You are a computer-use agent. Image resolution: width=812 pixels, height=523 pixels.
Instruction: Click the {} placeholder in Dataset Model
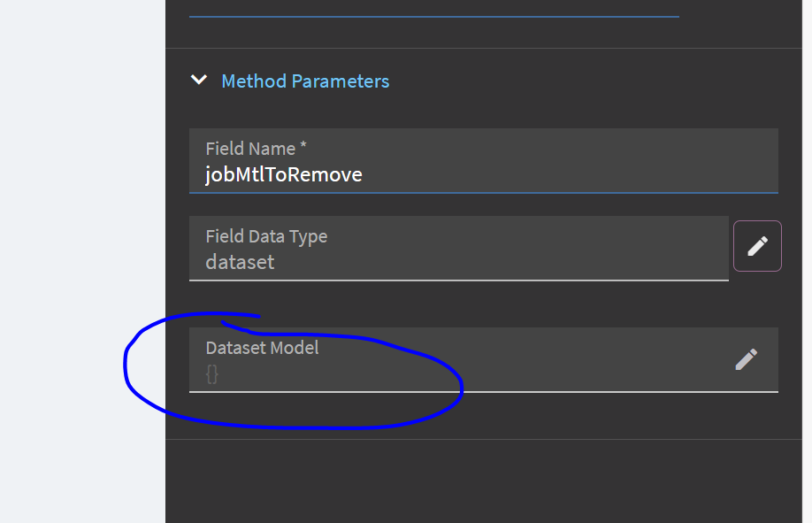[211, 373]
